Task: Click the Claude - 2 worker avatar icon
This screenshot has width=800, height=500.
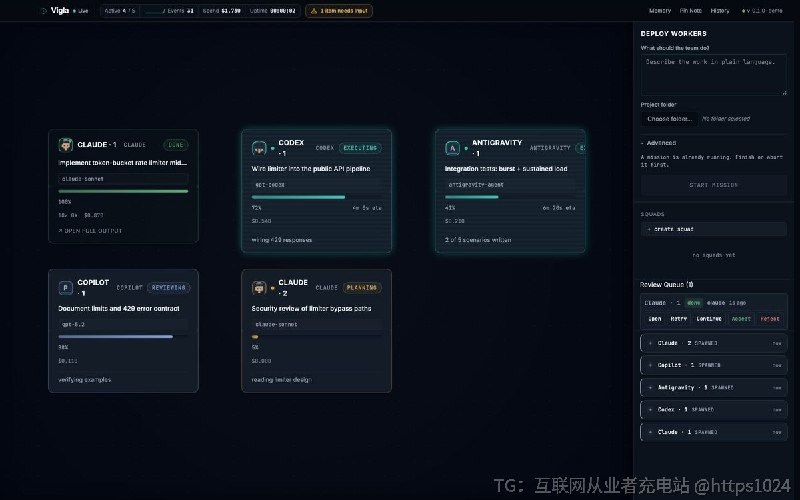Action: coord(259,288)
